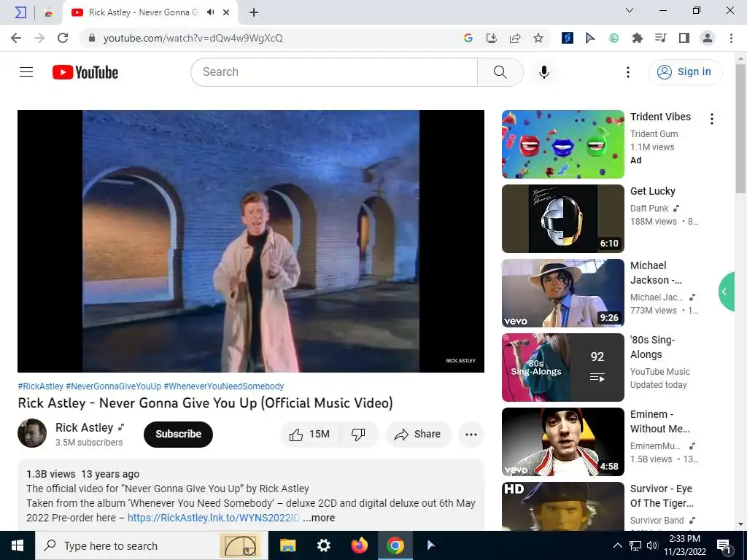Go back with browser back arrow
Image resolution: width=747 pixels, height=560 pixels.
16,38
